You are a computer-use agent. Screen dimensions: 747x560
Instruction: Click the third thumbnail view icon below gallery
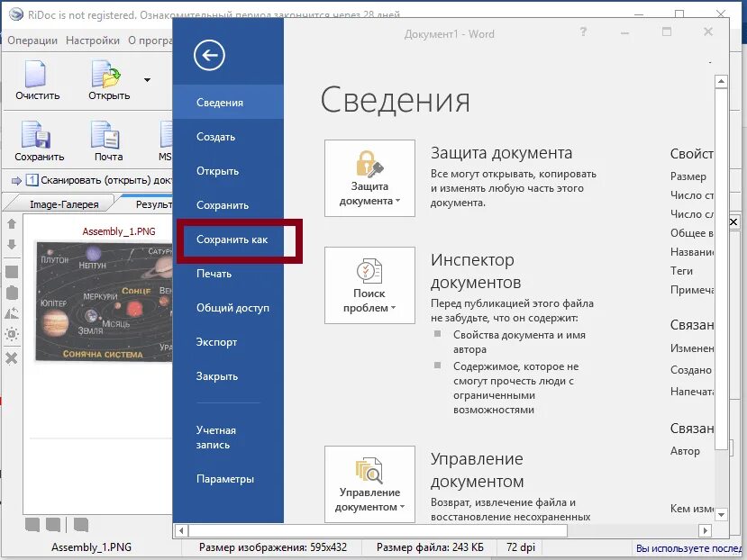pyautogui.click(x=81, y=525)
